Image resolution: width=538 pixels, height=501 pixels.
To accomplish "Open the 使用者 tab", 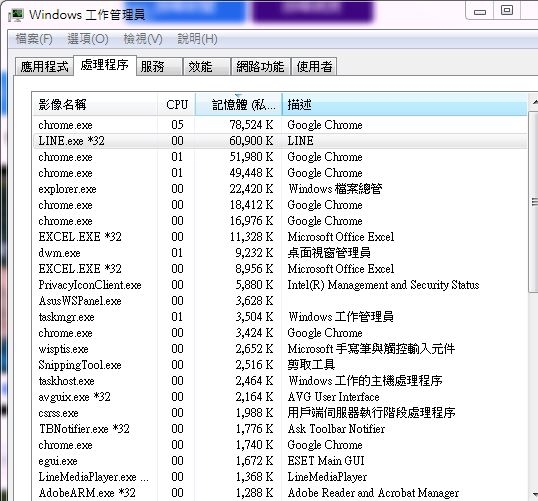I will [x=314, y=66].
